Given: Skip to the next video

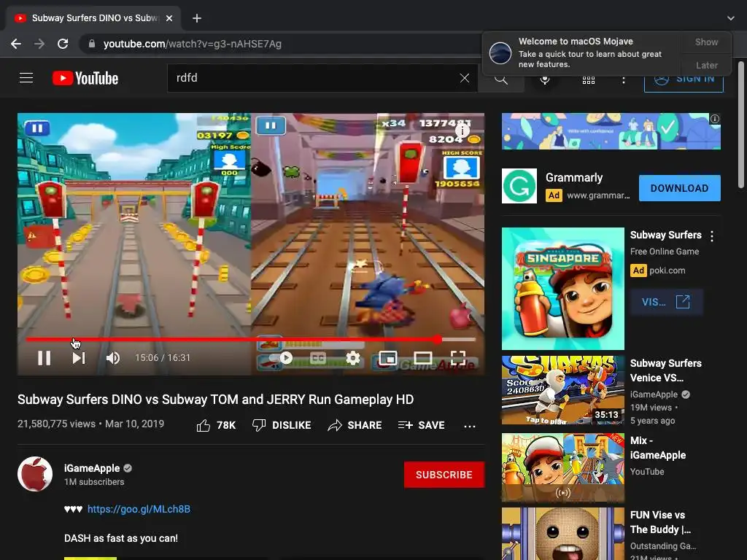Looking at the screenshot, I should (79, 357).
